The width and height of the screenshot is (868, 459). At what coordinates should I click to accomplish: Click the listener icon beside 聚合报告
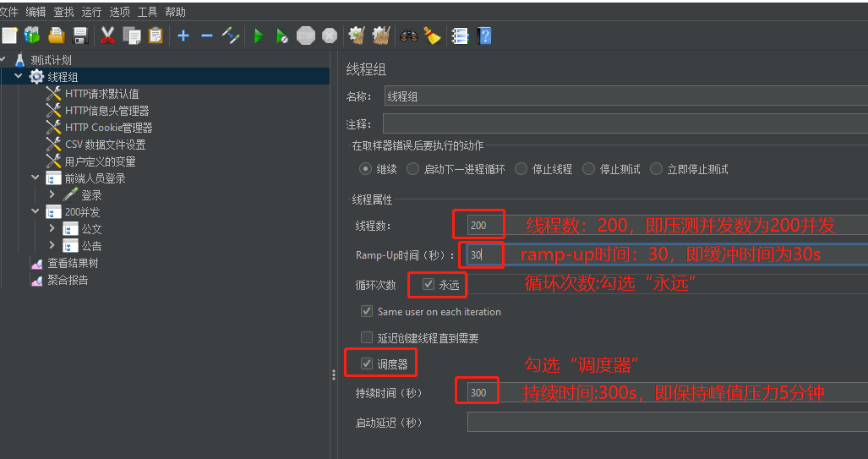36,280
